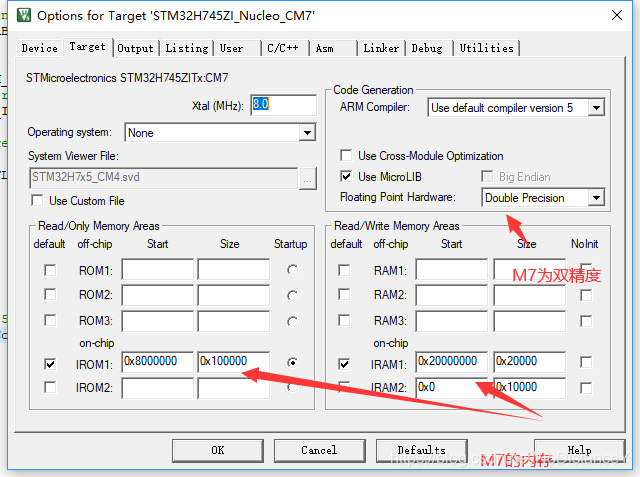Enable Use Cross-Module Optimization
Viewport: 640px width, 477px height.
[x=346, y=156]
